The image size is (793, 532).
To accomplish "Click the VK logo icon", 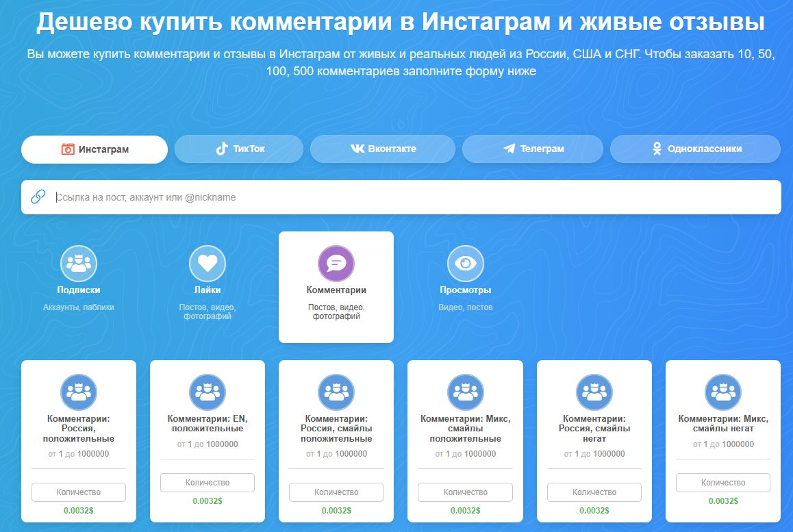I will (357, 149).
